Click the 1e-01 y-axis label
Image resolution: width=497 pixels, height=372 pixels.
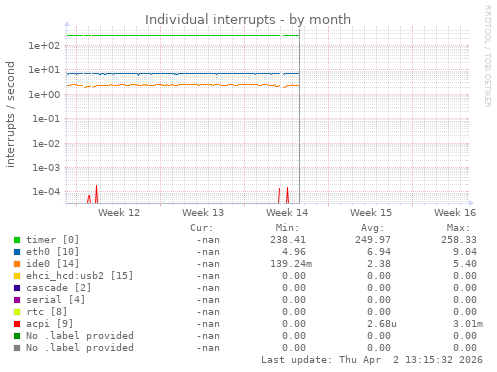(46, 119)
